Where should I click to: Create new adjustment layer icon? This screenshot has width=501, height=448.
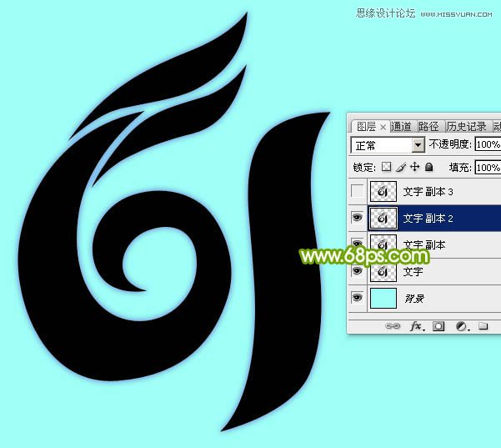click(461, 326)
